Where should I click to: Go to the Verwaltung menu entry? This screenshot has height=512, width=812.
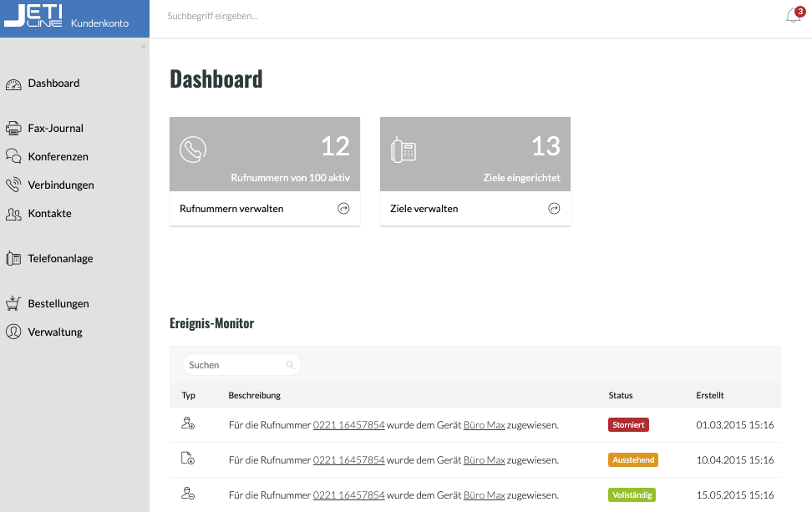tap(55, 332)
